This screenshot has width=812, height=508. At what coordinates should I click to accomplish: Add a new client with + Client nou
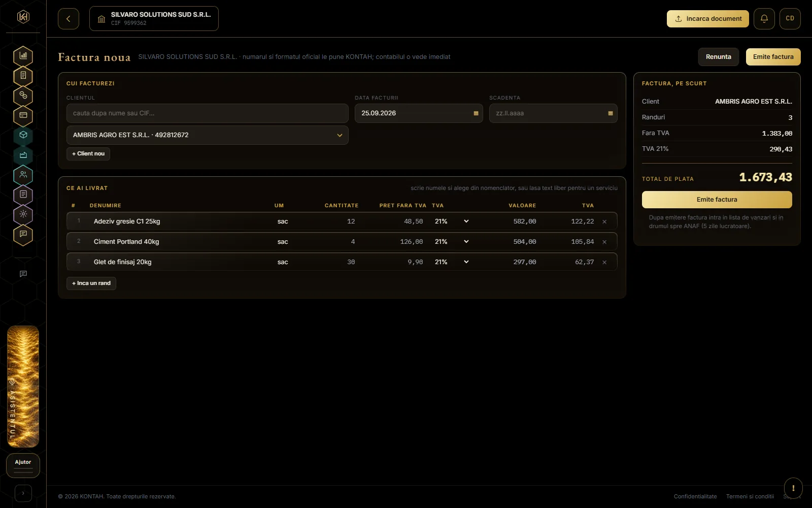(x=88, y=154)
